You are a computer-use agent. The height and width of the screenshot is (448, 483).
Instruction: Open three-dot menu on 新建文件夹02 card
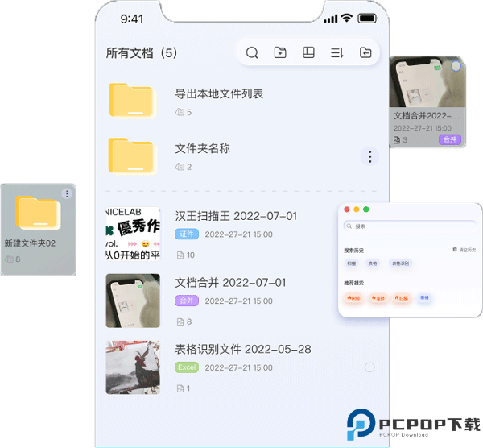[67, 193]
